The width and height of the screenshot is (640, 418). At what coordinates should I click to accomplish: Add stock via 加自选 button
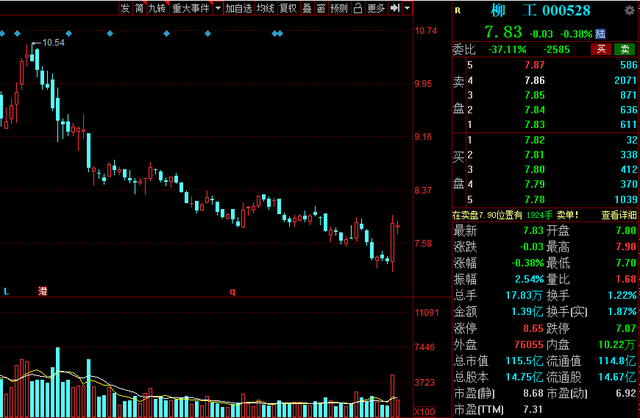[x=239, y=8]
